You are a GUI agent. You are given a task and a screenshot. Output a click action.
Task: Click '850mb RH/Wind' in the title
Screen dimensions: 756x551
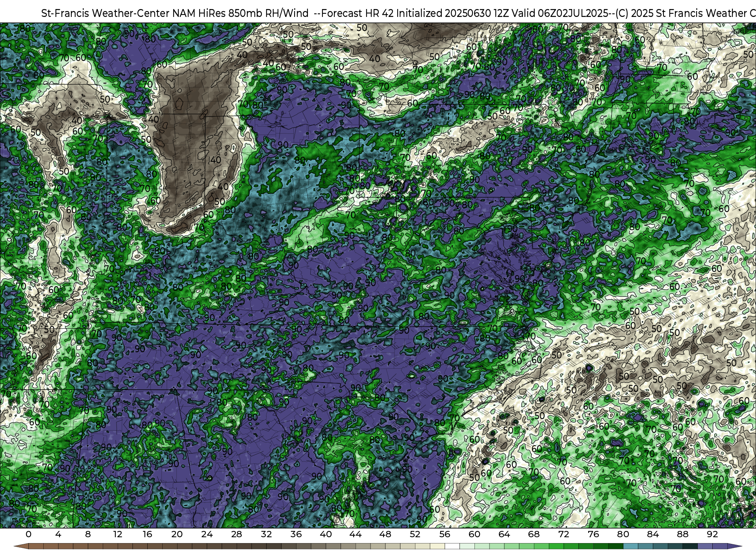(268, 13)
